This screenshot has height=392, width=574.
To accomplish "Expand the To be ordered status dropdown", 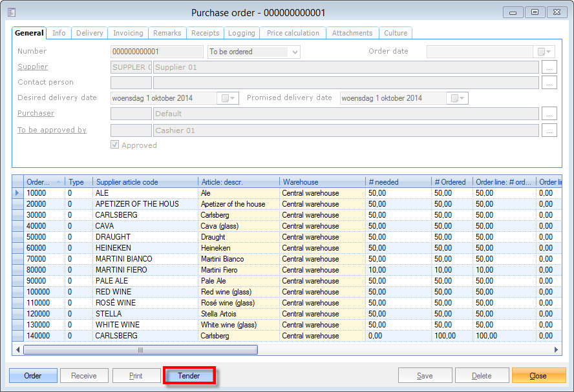I will [x=295, y=52].
